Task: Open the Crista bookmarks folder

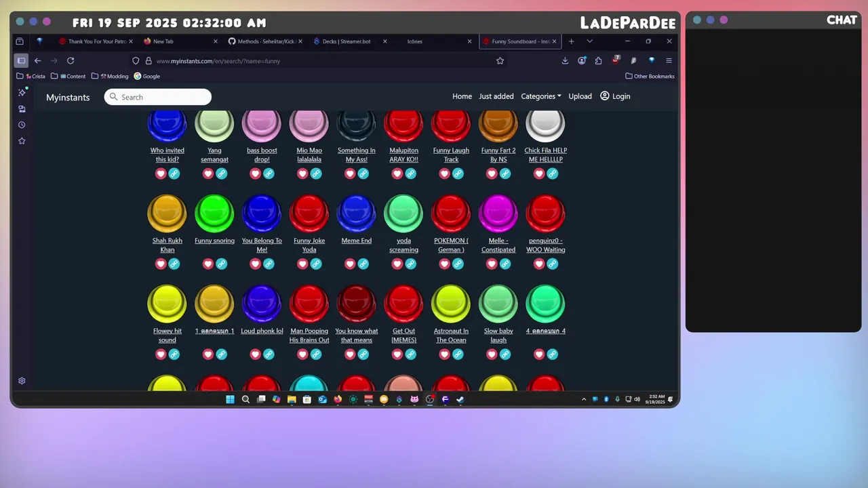Action: click(31, 76)
